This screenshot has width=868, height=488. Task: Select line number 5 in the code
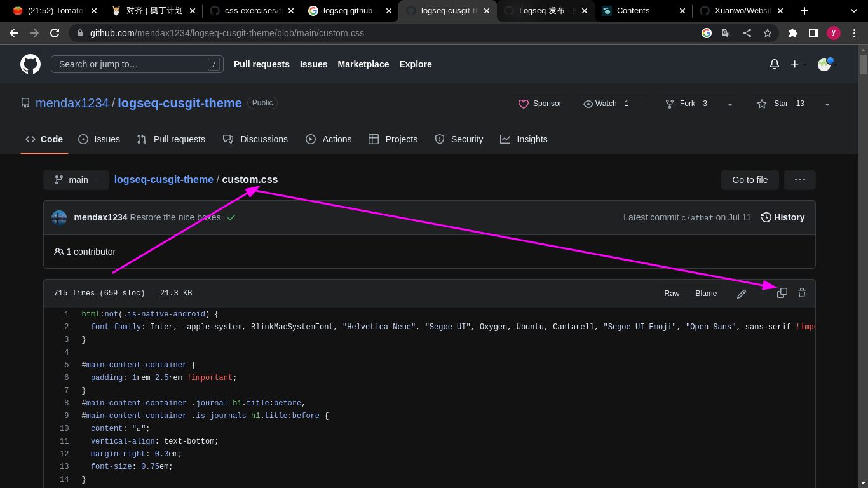66,365
